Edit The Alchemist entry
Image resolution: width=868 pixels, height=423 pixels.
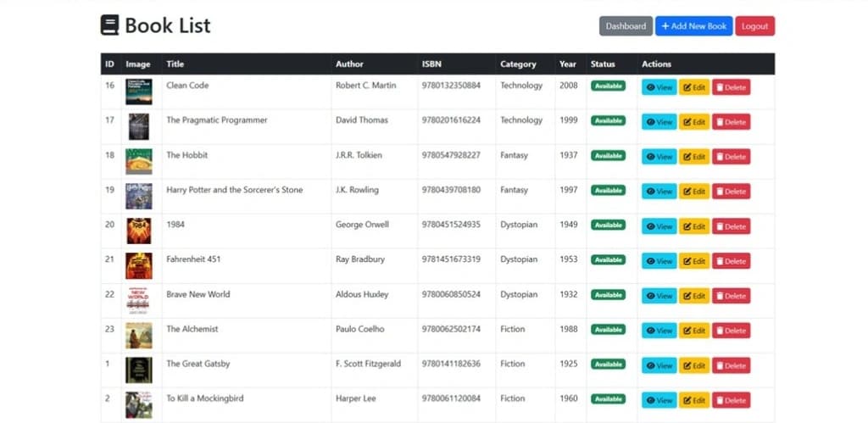pos(694,331)
